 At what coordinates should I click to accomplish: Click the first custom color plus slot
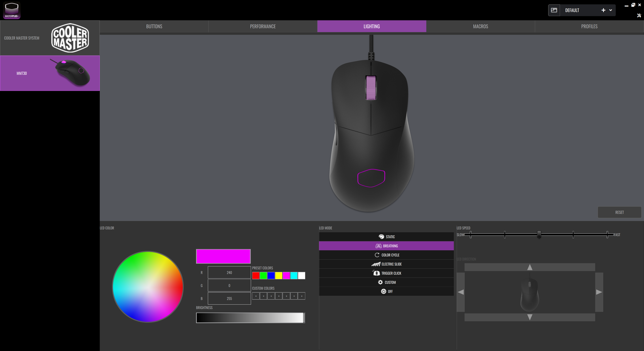256,296
